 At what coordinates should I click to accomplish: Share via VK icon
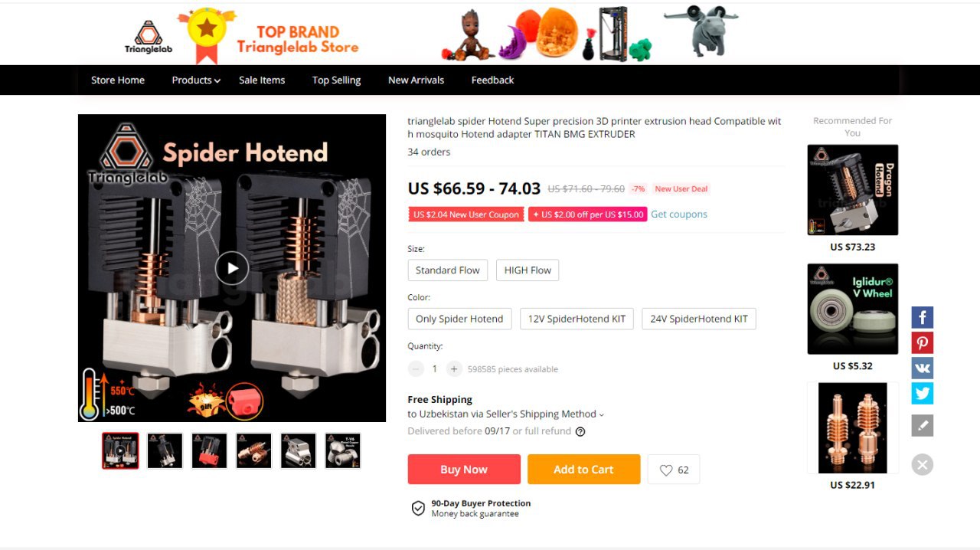pyautogui.click(x=922, y=368)
